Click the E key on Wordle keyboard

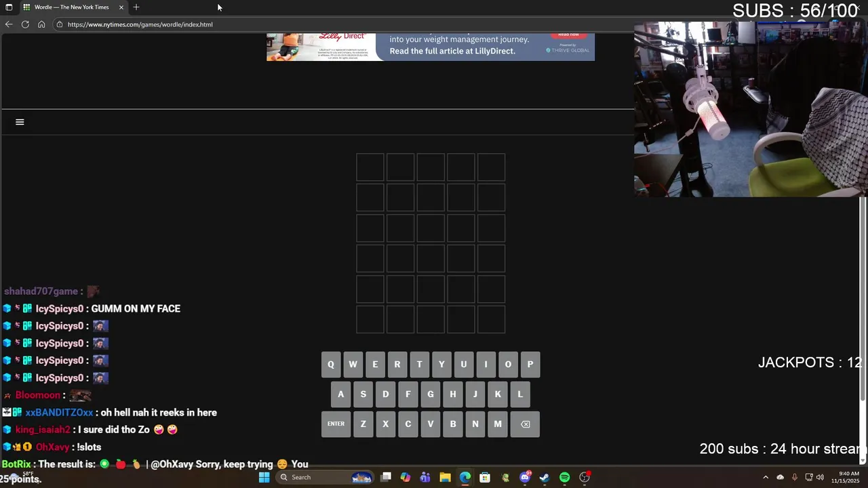pos(375,364)
